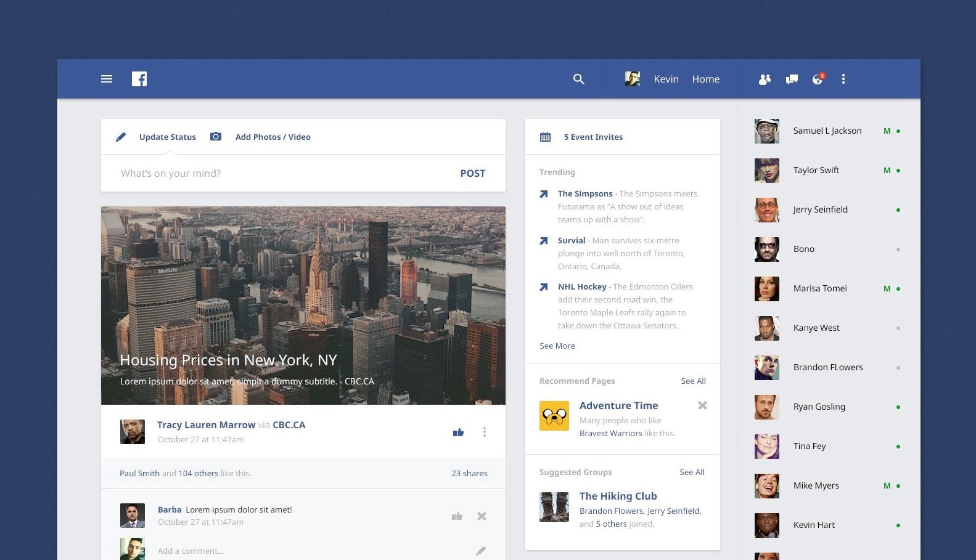Screen dimensions: 976x560
Task: Click Kevin's profile picture in header
Action: 633,79
